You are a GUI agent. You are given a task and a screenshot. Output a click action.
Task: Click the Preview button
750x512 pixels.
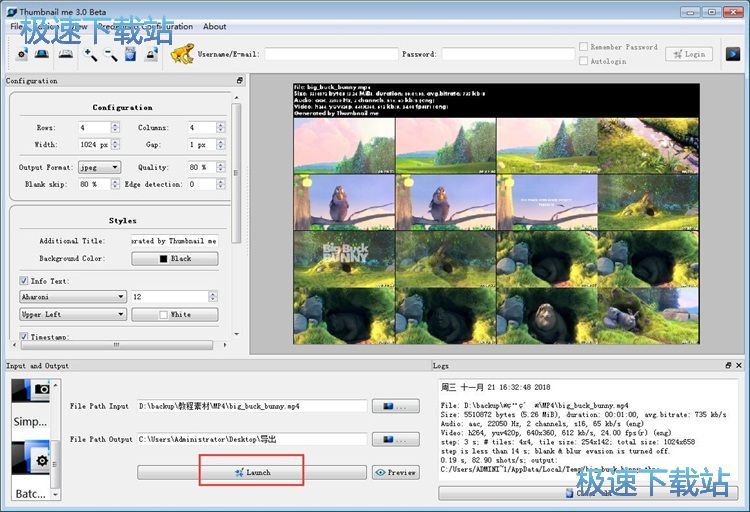click(396, 472)
